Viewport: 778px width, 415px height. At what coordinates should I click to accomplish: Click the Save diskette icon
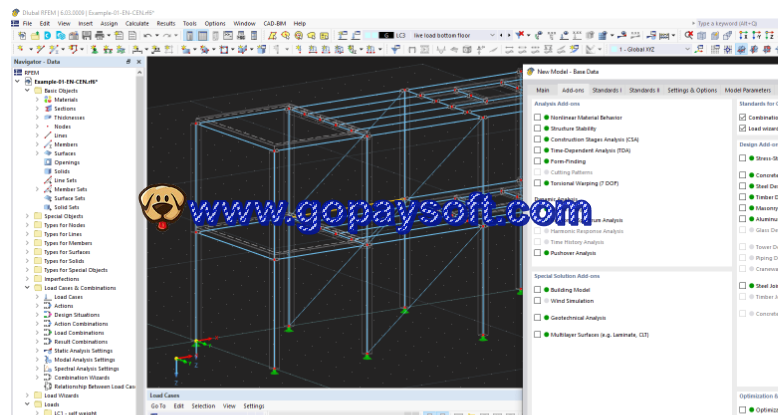tap(86, 36)
